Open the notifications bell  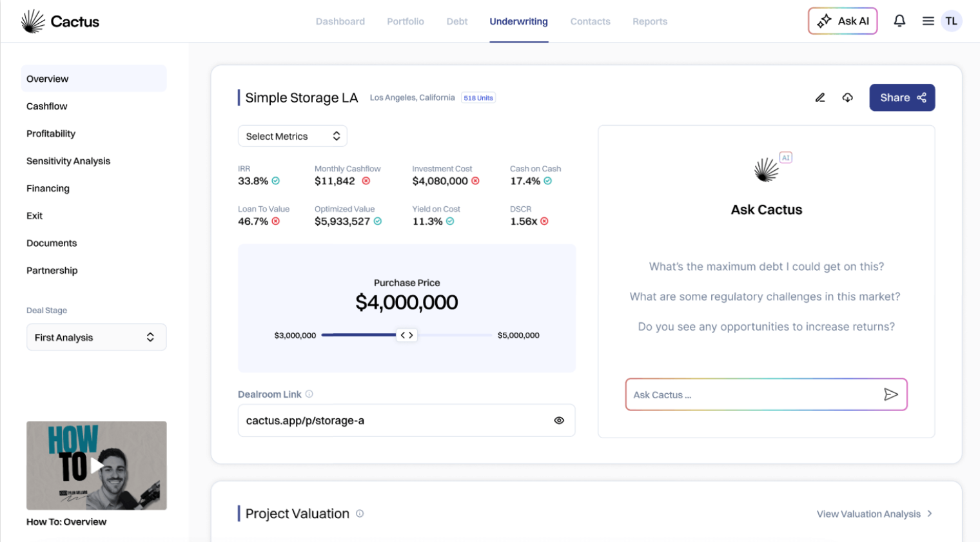(x=899, y=21)
